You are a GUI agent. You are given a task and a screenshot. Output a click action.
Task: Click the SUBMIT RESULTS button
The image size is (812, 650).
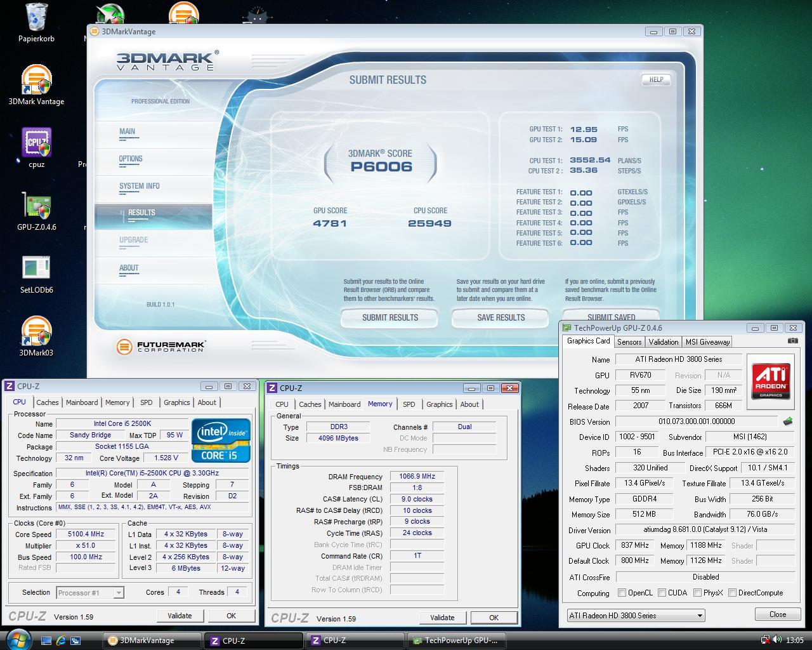[390, 317]
